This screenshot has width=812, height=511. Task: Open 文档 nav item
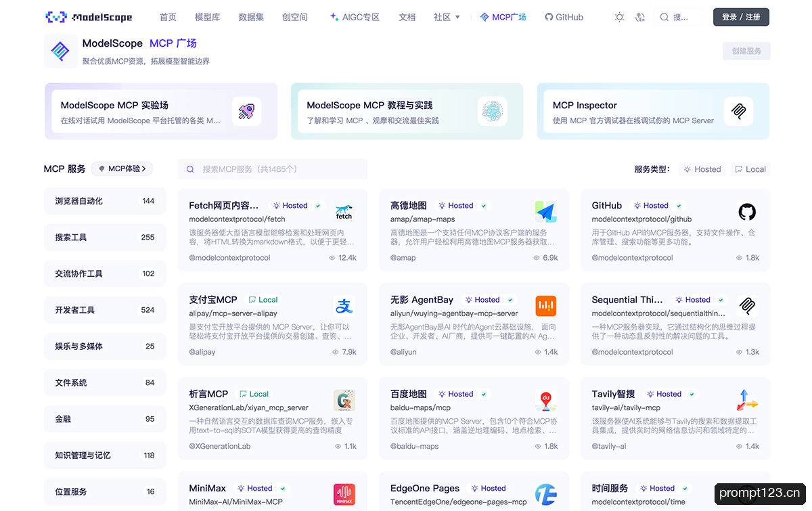[407, 17]
